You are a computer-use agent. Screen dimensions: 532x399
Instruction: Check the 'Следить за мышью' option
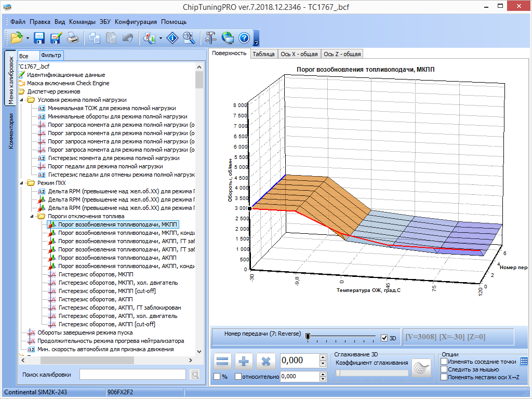pyautogui.click(x=444, y=369)
